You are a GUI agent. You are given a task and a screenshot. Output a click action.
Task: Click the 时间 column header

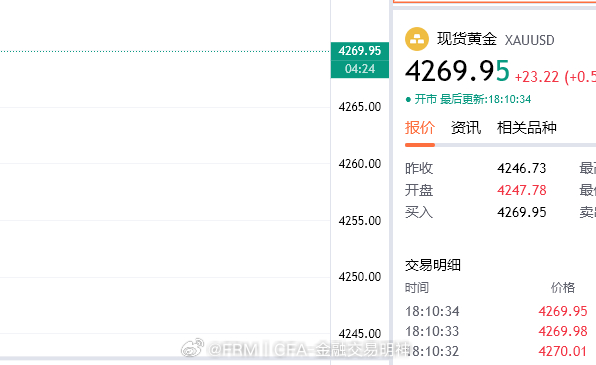pos(417,287)
